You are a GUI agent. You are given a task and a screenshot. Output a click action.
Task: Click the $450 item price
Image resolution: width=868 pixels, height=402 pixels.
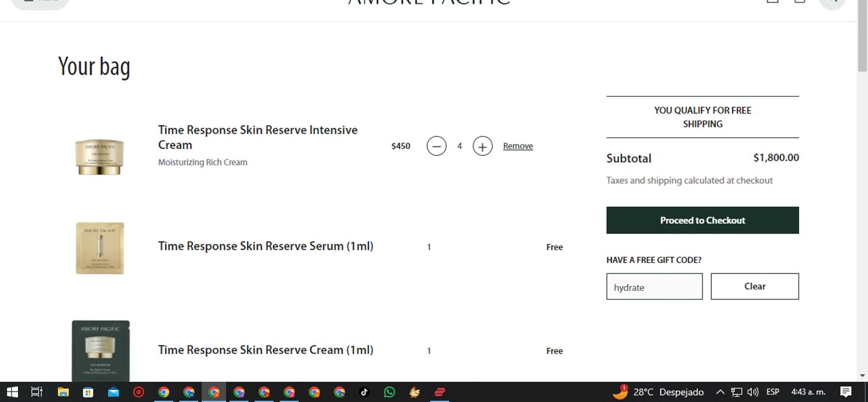(x=401, y=146)
